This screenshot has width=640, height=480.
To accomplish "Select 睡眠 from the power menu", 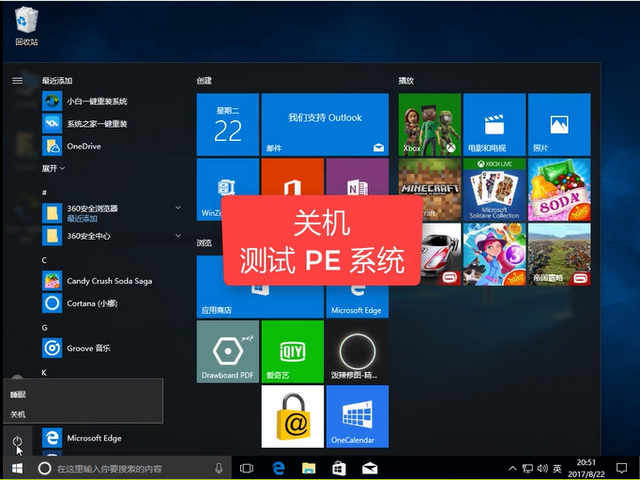I will [x=19, y=395].
